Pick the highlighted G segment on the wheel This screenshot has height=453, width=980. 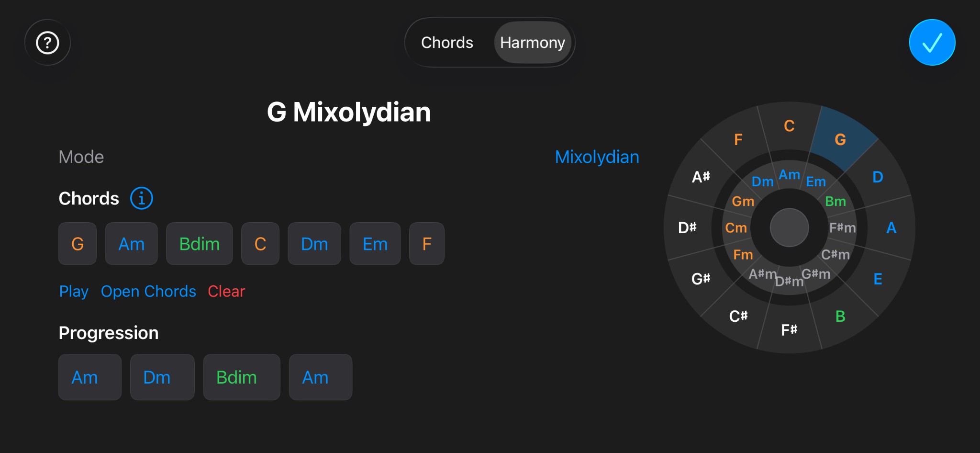click(x=840, y=139)
